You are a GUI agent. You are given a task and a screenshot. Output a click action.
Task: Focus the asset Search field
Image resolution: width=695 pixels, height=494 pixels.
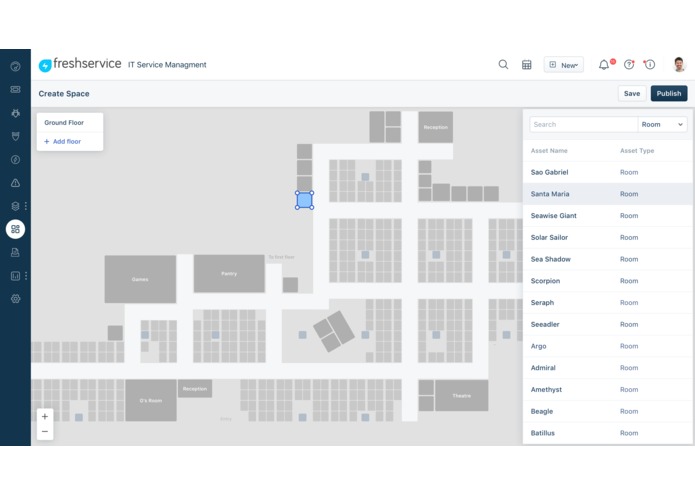pos(583,124)
